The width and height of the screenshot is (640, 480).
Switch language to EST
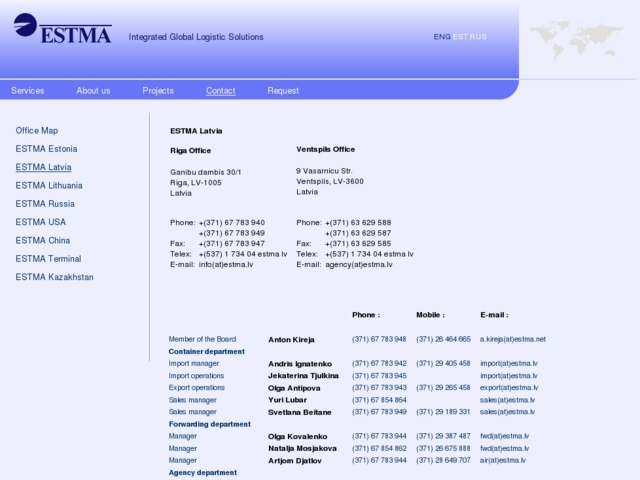[x=460, y=37]
